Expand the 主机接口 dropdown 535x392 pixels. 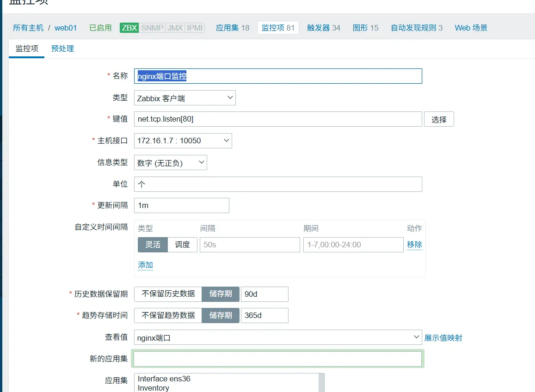point(183,141)
